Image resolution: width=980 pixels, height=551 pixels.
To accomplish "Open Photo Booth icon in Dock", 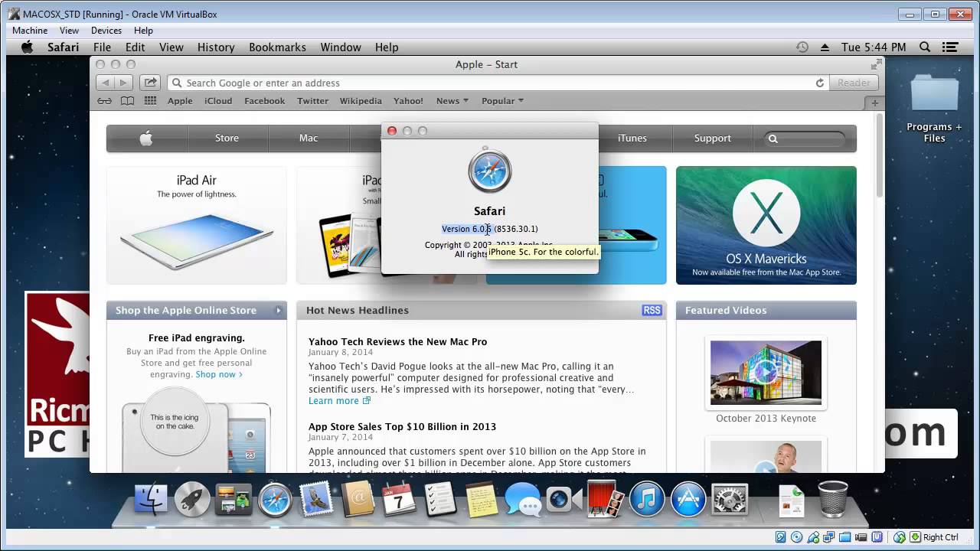I will tap(606, 500).
